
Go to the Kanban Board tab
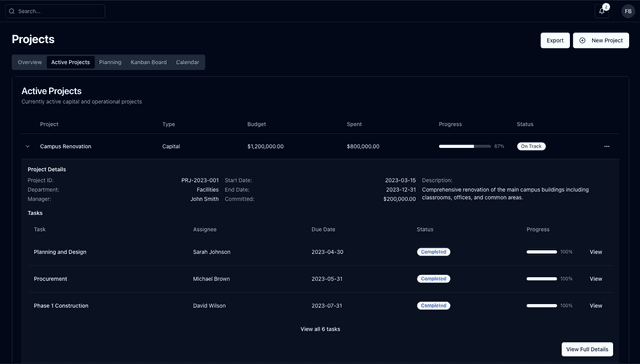[149, 62]
